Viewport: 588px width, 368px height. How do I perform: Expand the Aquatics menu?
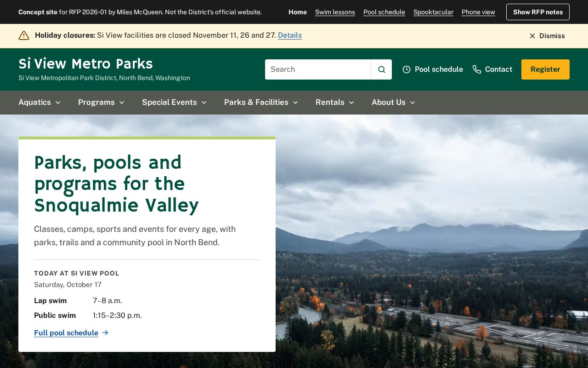coord(40,102)
